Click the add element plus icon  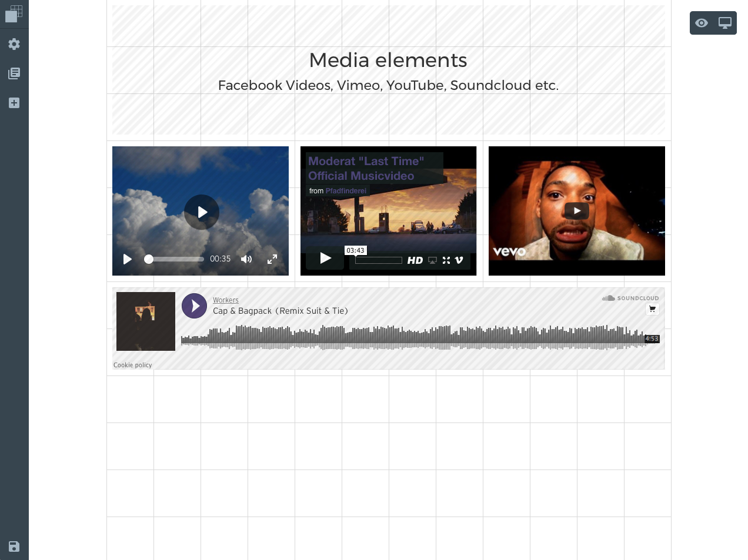[x=14, y=103]
